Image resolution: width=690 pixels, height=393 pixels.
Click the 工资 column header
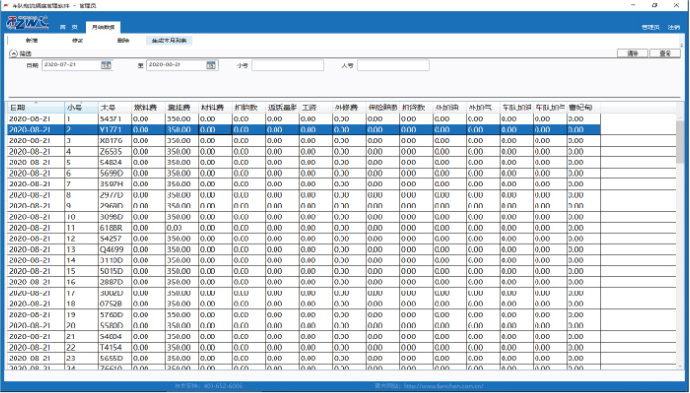click(316, 107)
